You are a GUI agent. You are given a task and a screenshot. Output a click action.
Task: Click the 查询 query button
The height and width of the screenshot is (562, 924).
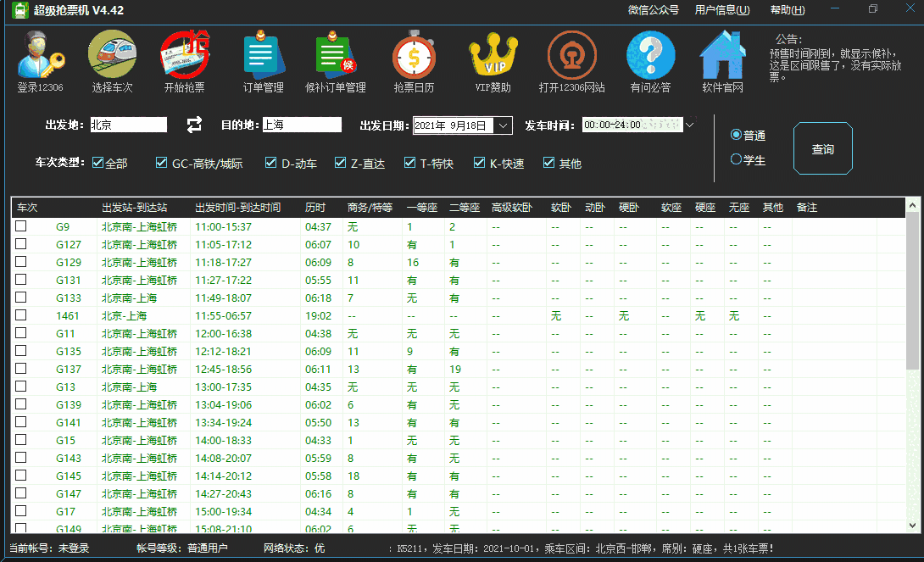coord(822,147)
